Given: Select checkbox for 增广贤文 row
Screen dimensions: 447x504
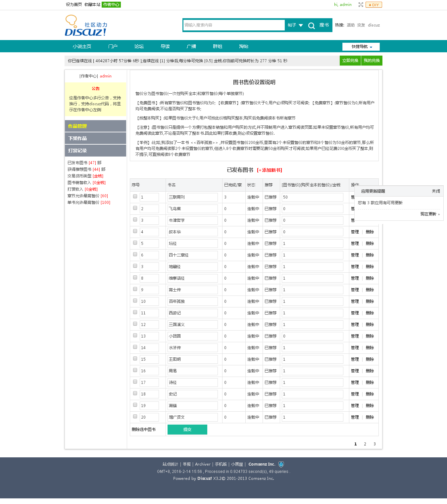Looking at the screenshot, I should click(x=135, y=416).
